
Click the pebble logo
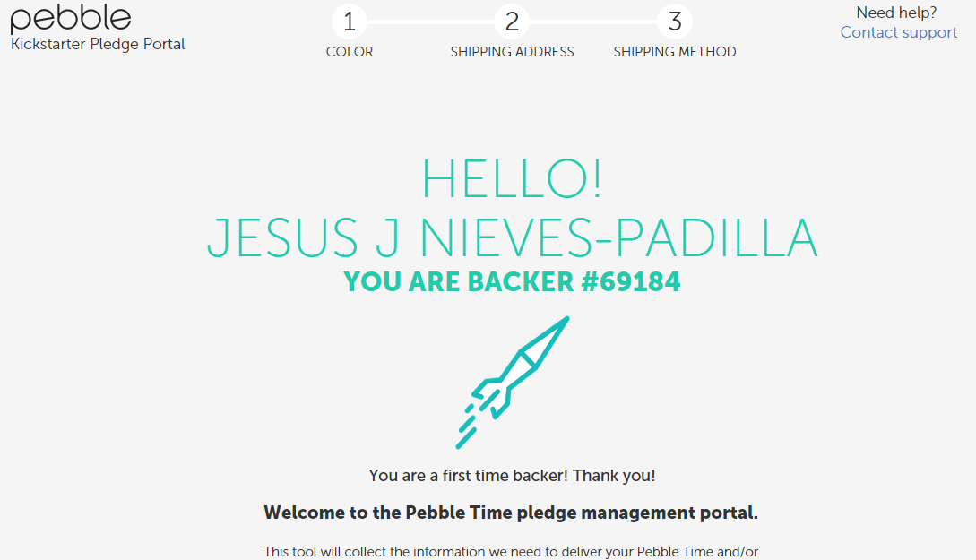pos(71,19)
